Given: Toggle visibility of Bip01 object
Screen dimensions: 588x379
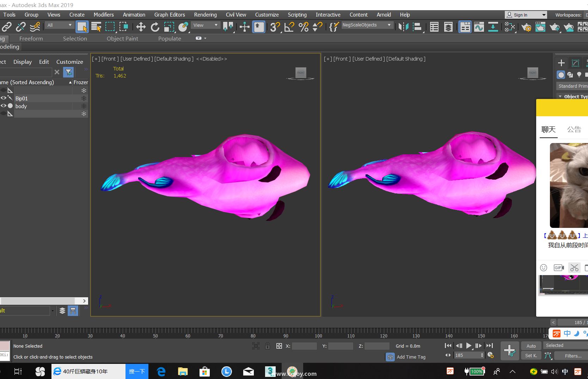Looking at the screenshot, I should tap(4, 98).
